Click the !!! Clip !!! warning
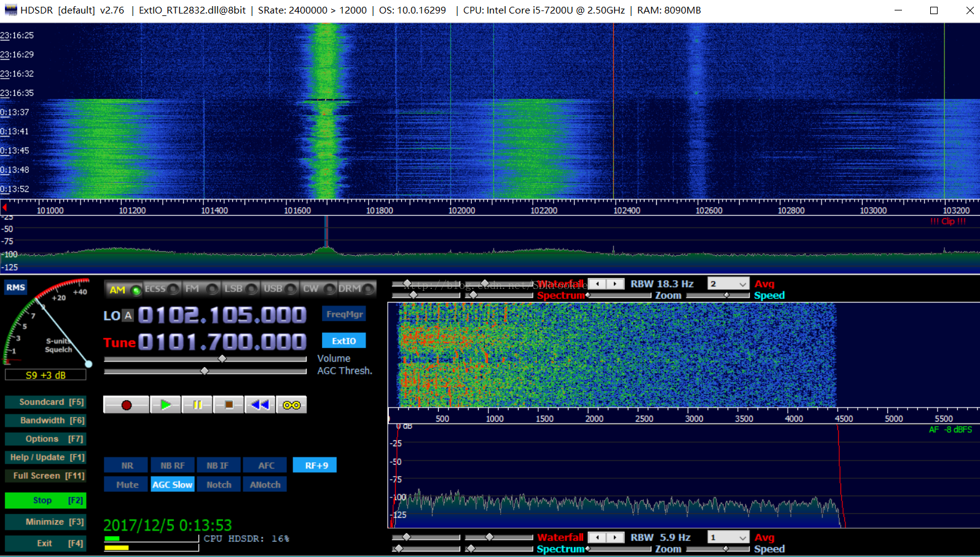980x557 pixels. [947, 221]
